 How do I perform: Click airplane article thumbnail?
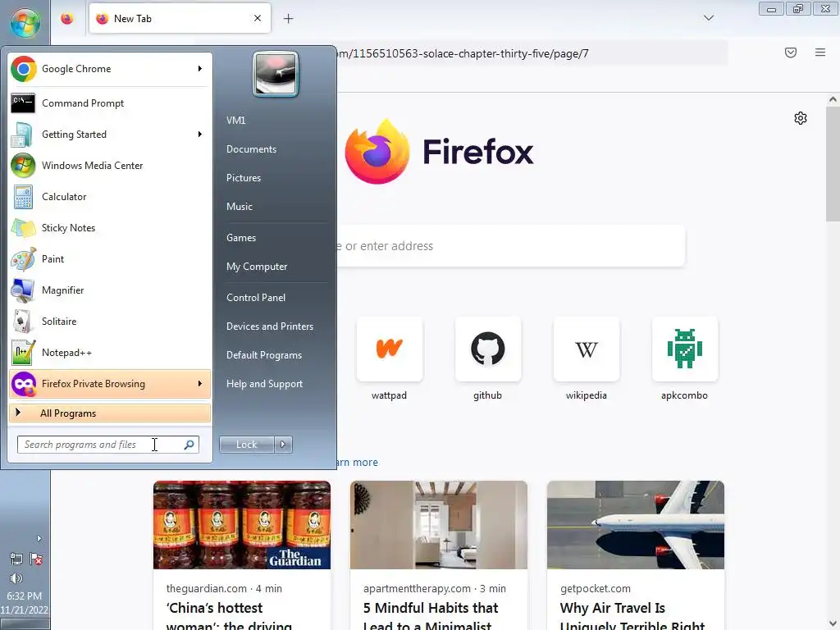coord(636,525)
